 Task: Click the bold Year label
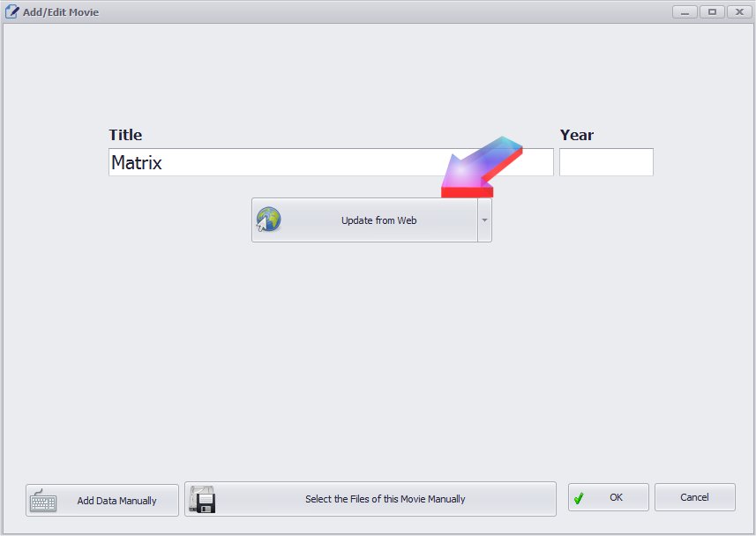pos(577,135)
